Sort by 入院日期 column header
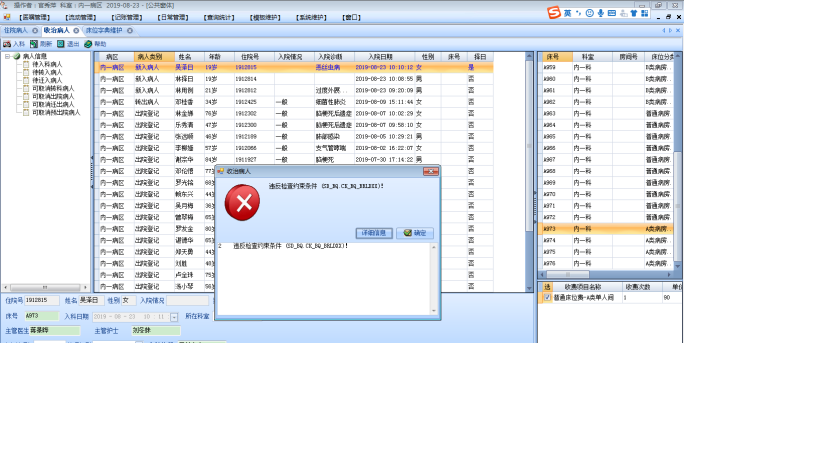 (384, 57)
